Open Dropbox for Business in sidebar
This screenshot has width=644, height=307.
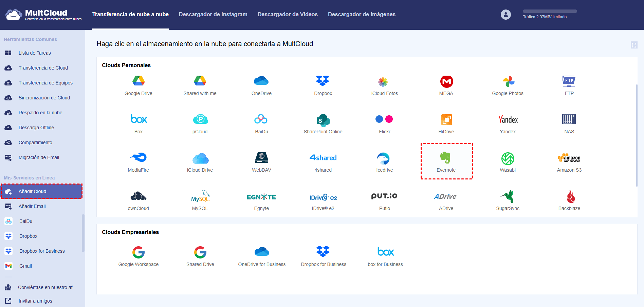coord(41,251)
